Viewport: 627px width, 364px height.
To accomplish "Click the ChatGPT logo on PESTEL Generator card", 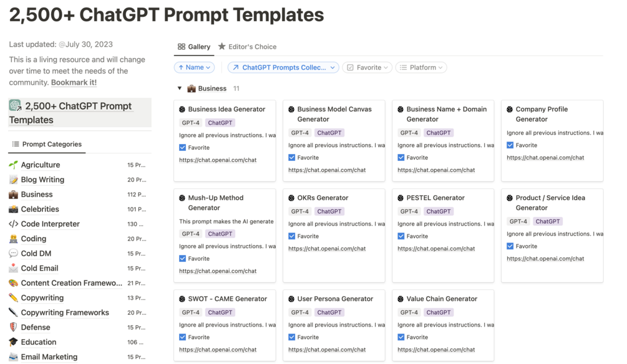I will point(401,198).
